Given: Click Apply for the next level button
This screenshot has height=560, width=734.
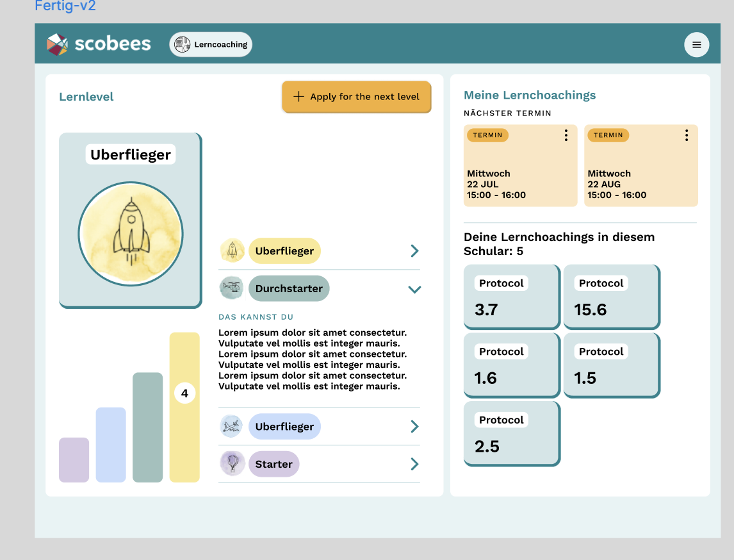Looking at the screenshot, I should 356,97.
